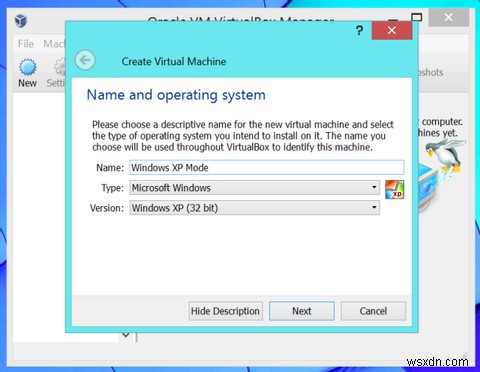Click the down chevron below the dialog
The height and width of the screenshot is (372, 480).
tap(126, 334)
